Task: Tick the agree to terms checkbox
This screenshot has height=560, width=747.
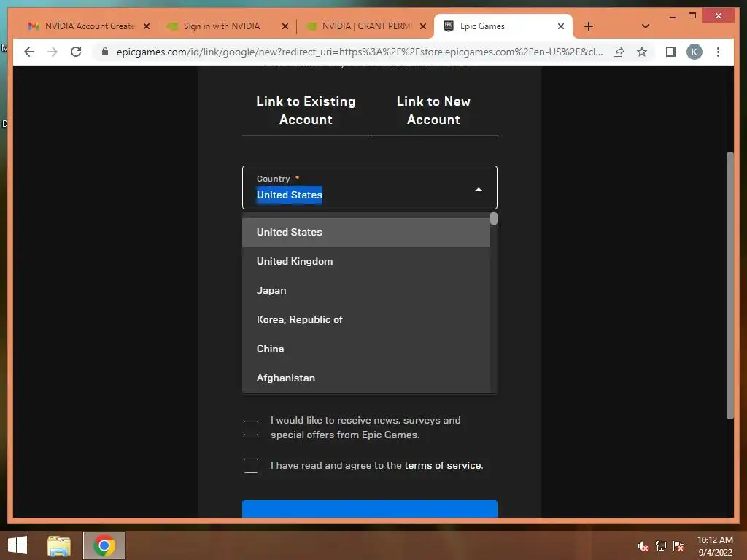Action: pyautogui.click(x=251, y=466)
